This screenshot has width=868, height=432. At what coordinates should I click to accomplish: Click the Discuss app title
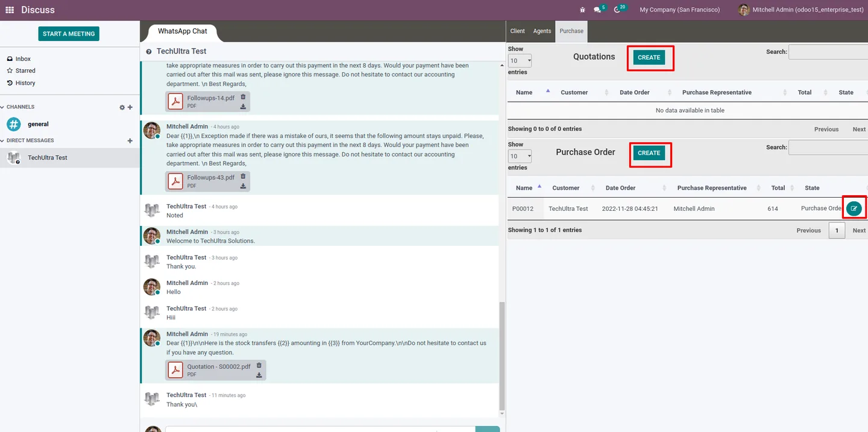point(38,10)
